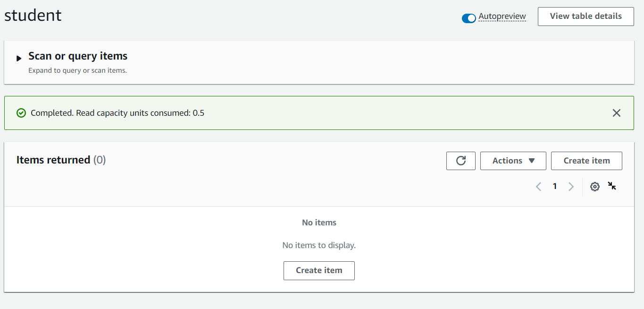Go to the previous results page
The width and height of the screenshot is (644, 309).
tap(538, 187)
